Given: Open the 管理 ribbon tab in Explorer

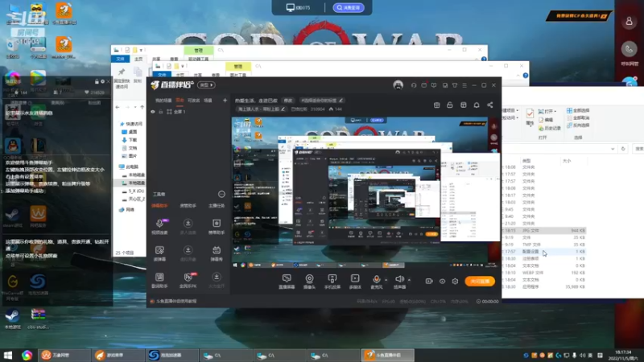Looking at the screenshot, I should tap(238, 66).
